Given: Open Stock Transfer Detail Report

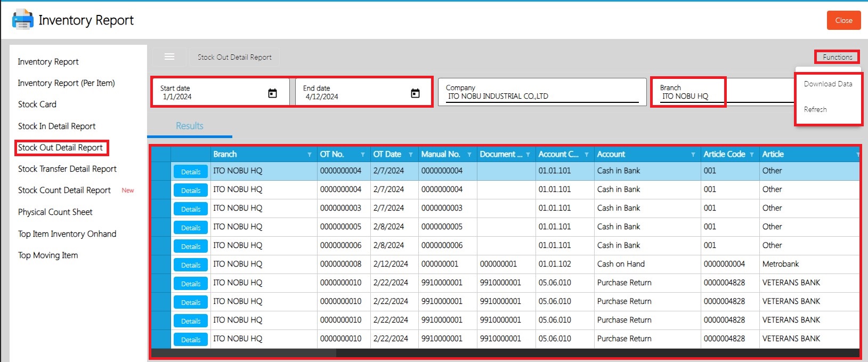Looking at the screenshot, I should pyautogui.click(x=67, y=169).
